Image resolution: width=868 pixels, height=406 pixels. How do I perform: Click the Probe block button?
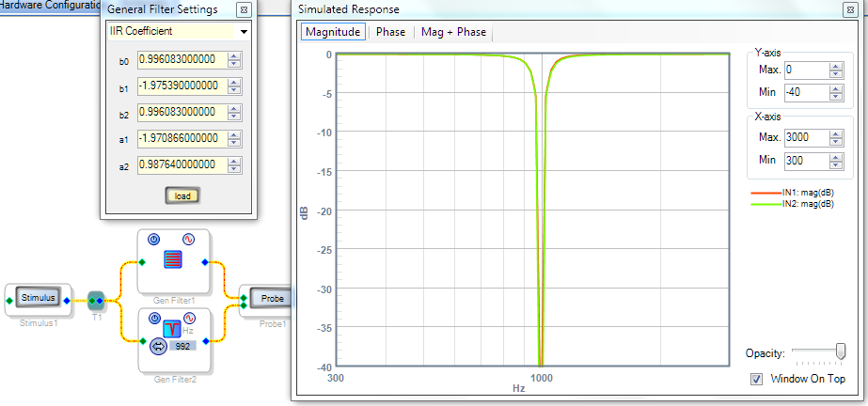273,299
